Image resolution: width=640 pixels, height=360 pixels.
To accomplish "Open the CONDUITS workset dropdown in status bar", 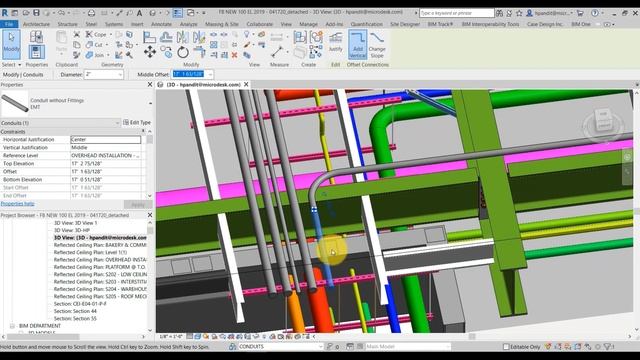I will coord(320,347).
